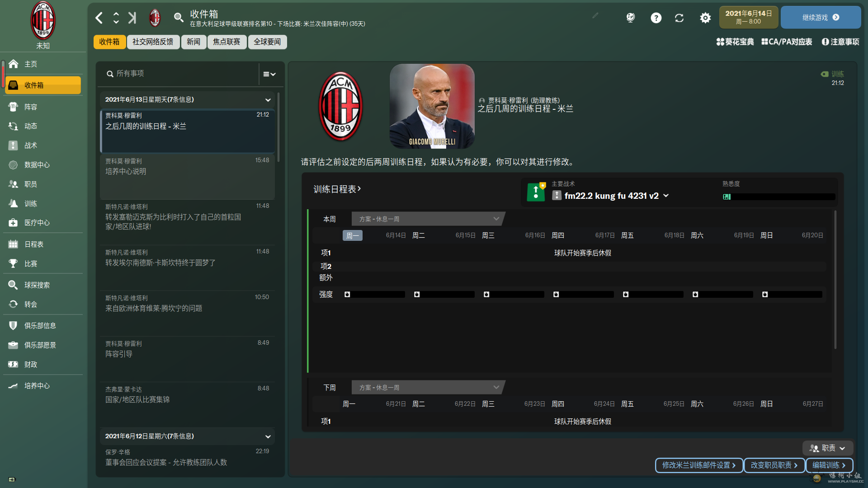The width and height of the screenshot is (868, 488).
Task: Open the search magnifier icon in top bar
Action: 179,18
